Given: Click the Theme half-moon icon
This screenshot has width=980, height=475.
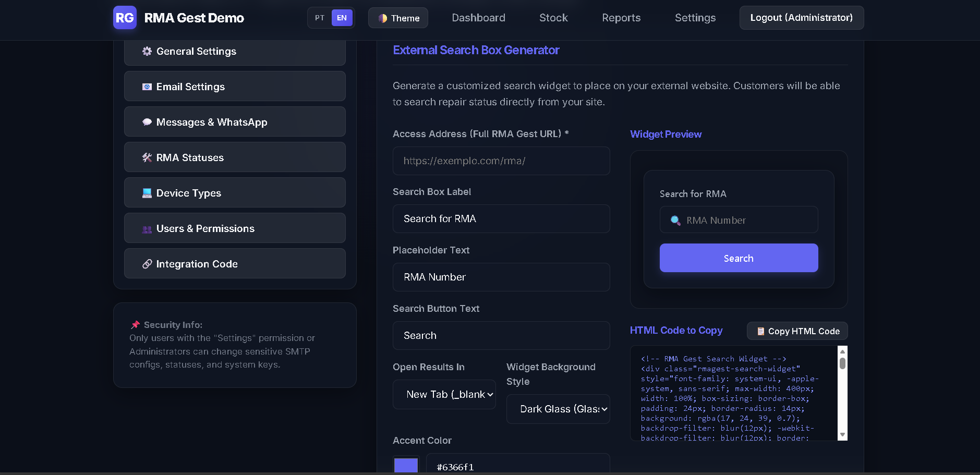Looking at the screenshot, I should pyautogui.click(x=383, y=18).
